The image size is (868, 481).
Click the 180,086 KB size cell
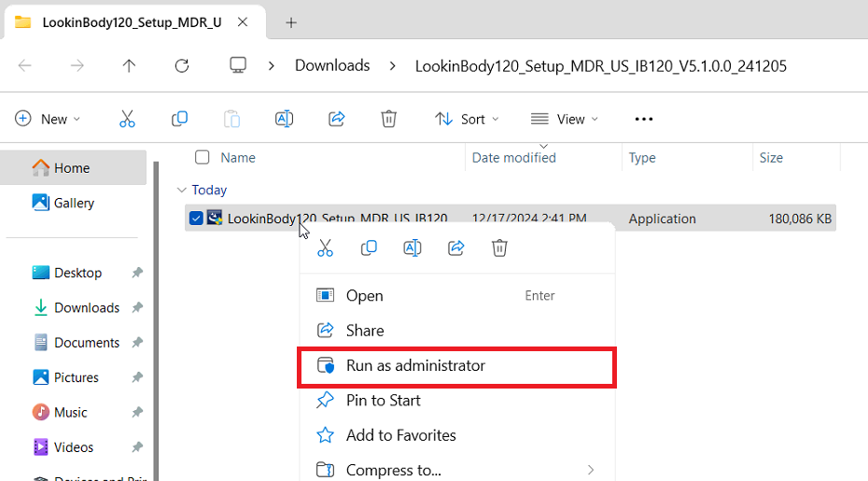800,219
